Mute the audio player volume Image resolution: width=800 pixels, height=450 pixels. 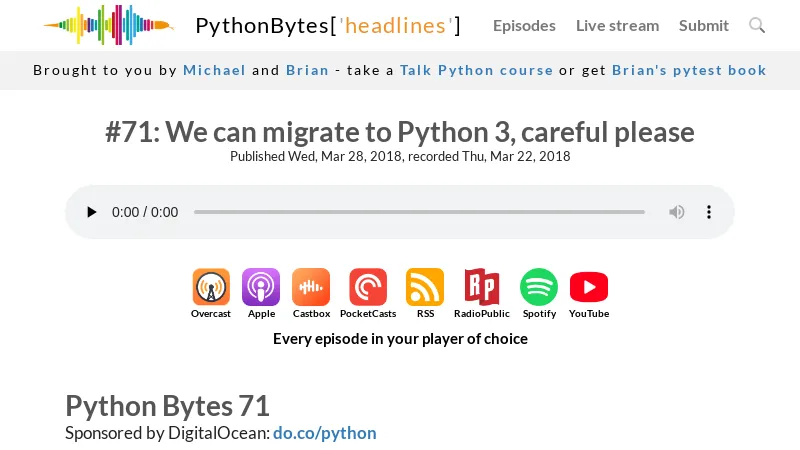coord(677,212)
